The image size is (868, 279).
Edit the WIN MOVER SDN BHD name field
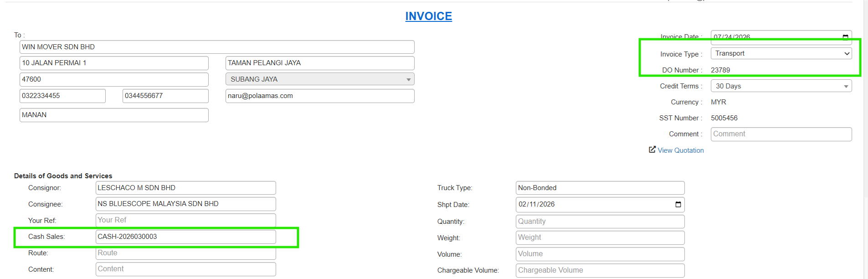217,47
